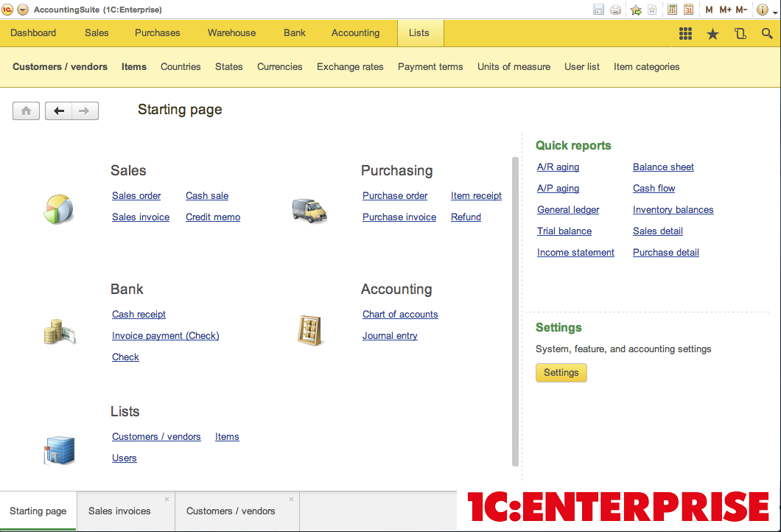Open Item categories list
Screen dimensions: 781x532
click(646, 67)
